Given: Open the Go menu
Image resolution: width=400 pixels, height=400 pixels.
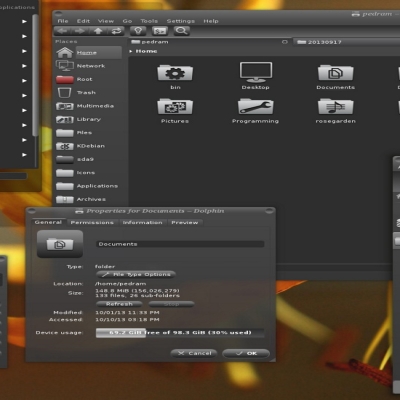Looking at the screenshot, I should [127, 21].
